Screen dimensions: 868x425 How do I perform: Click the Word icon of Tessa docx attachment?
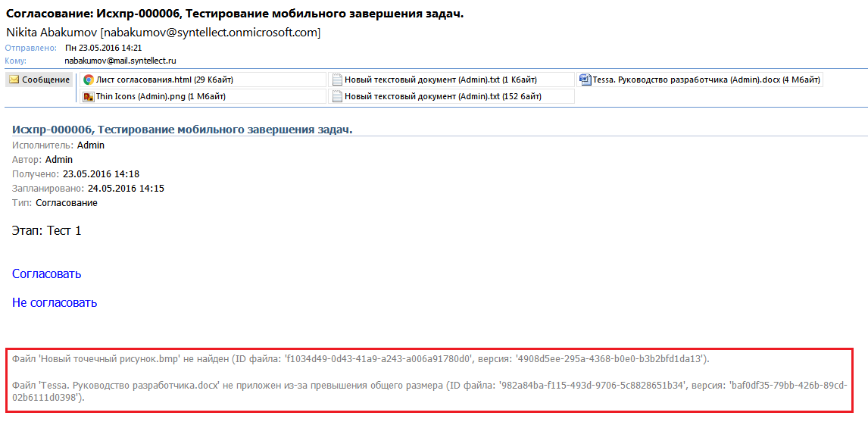(585, 80)
